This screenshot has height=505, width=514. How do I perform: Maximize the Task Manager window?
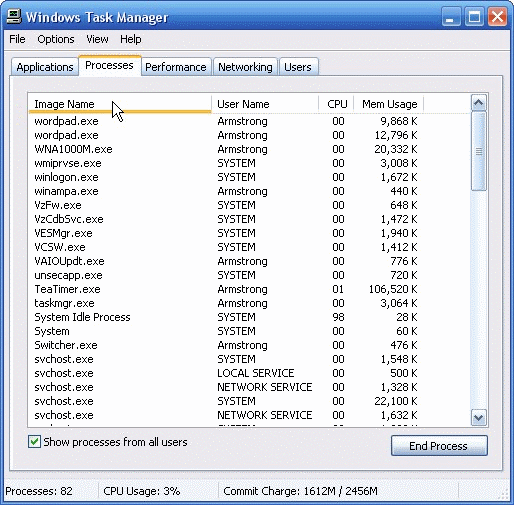pos(474,17)
